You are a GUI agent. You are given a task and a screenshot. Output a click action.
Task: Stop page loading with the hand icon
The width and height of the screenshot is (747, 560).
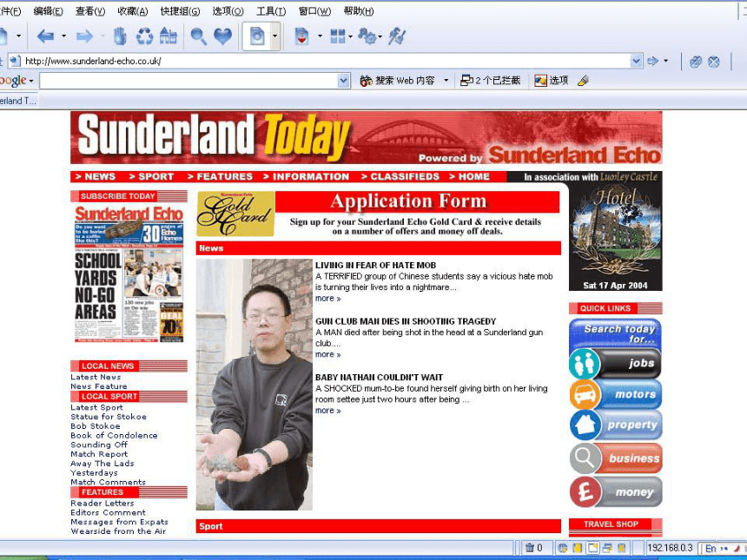120,36
